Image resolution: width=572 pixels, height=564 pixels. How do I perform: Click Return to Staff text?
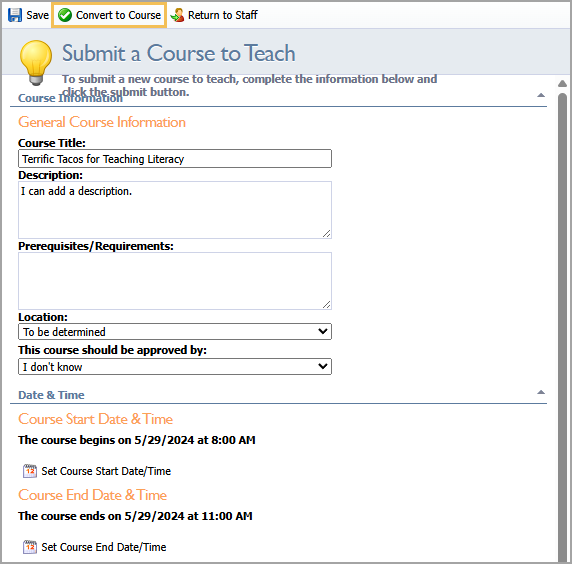tap(223, 15)
